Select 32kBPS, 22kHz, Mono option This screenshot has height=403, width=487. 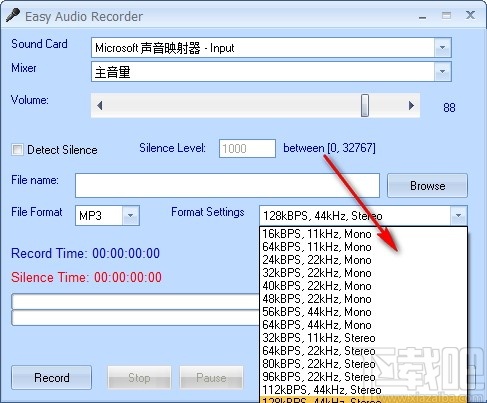pyautogui.click(x=364, y=273)
